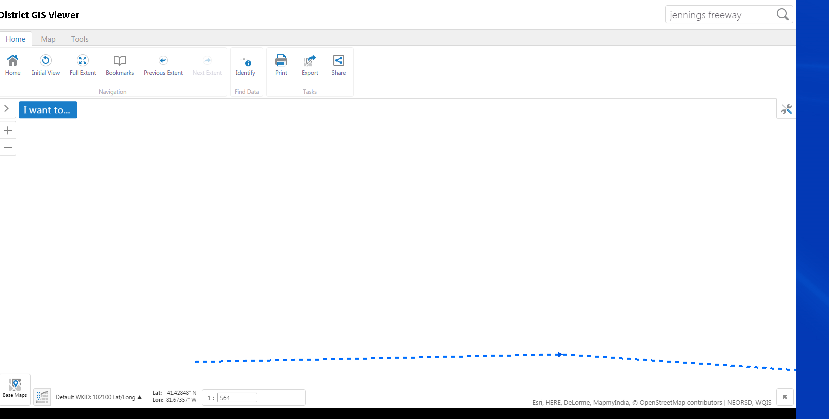Expand the overview map arrow at bottom right

point(785,396)
